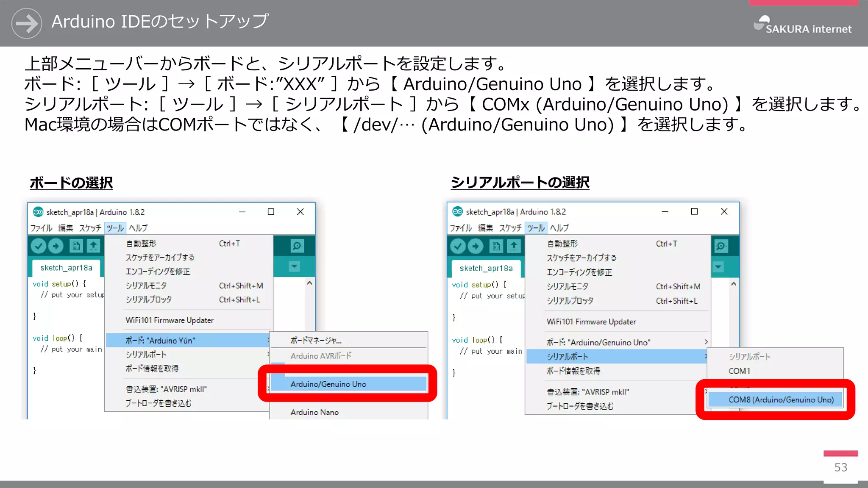Choose COM1 in serial port submenu
The width and height of the screenshot is (868, 488).
pyautogui.click(x=775, y=371)
